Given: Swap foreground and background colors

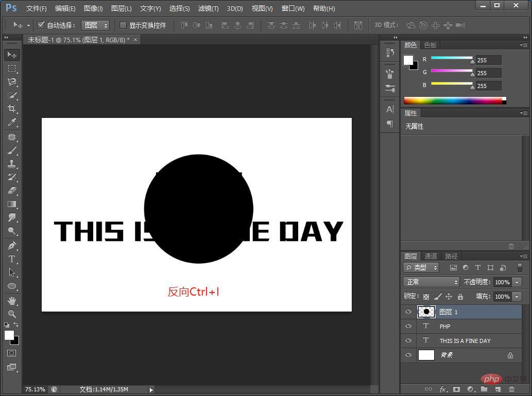Looking at the screenshot, I should tap(16, 325).
